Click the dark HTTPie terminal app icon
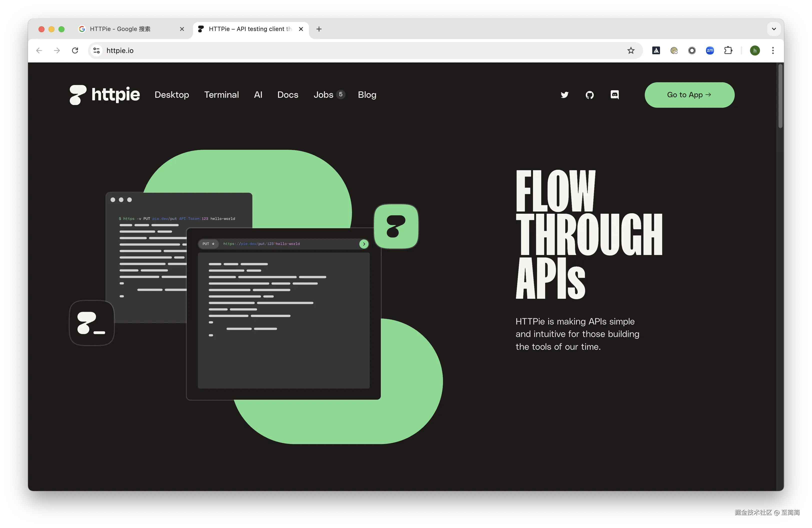This screenshot has width=812, height=528. click(x=91, y=323)
